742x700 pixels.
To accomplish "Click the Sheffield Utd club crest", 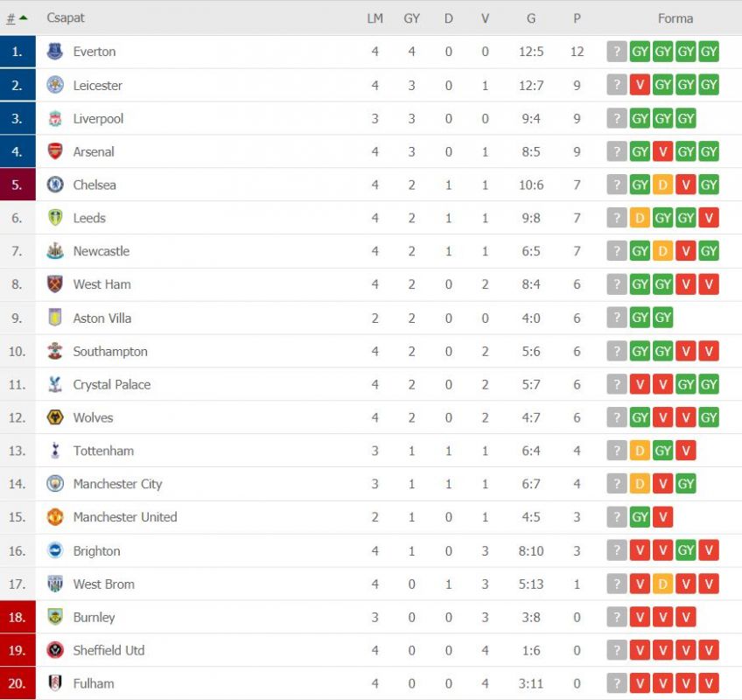I will [55, 650].
